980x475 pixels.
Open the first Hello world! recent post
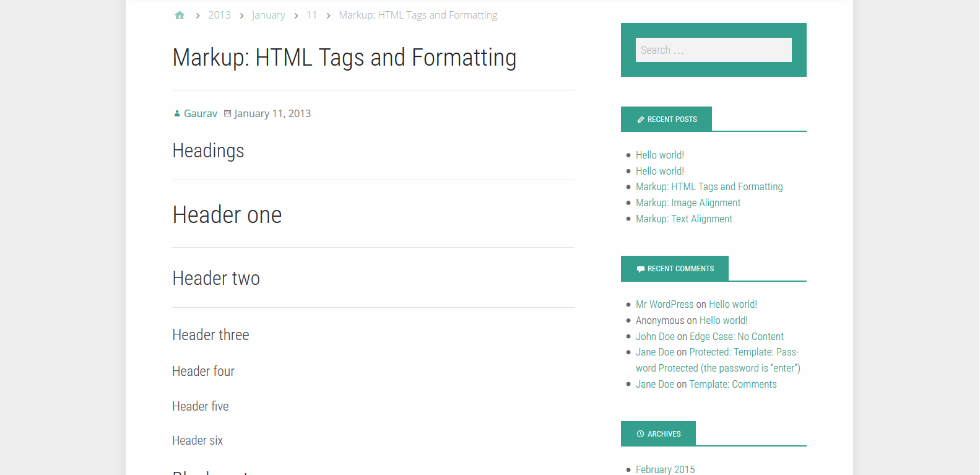pos(659,155)
